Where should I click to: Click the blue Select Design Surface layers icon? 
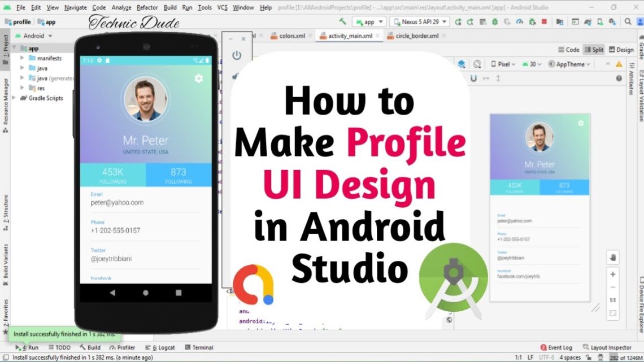point(461,64)
